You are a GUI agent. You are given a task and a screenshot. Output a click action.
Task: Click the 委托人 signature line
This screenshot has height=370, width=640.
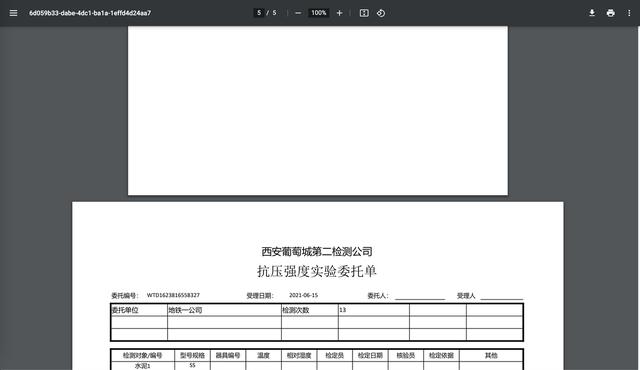click(420, 297)
